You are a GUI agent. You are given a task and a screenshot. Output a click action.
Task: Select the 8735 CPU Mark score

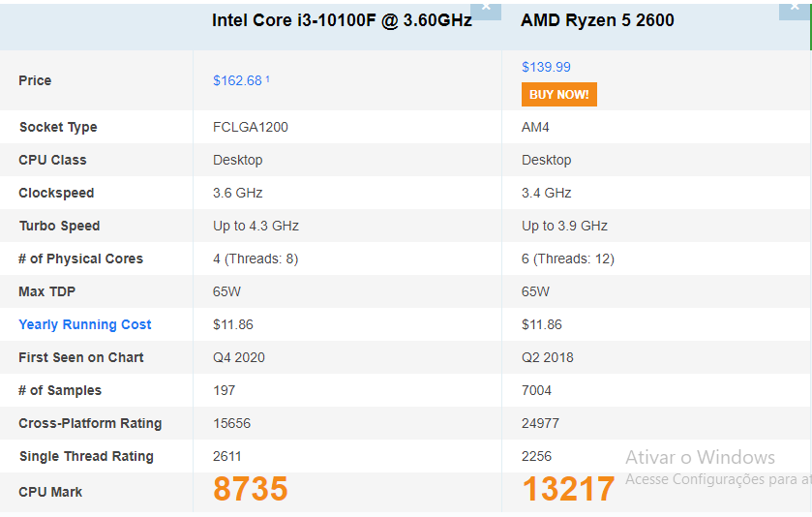click(x=250, y=489)
